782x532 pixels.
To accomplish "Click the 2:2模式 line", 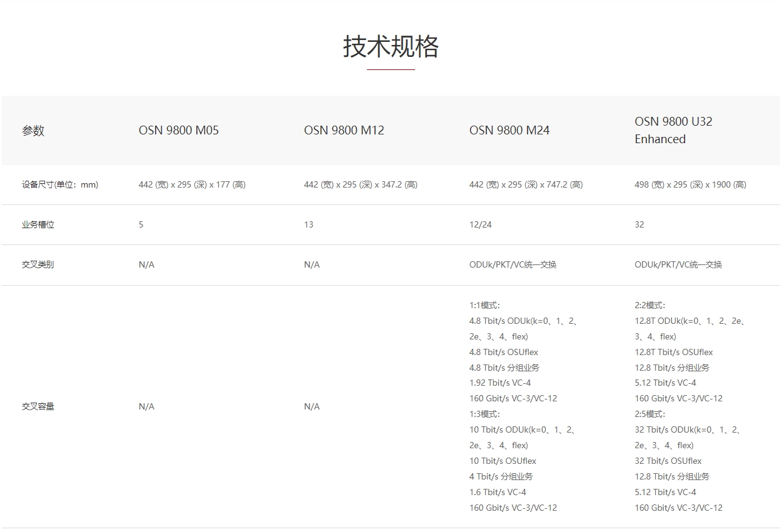I will (x=650, y=306).
